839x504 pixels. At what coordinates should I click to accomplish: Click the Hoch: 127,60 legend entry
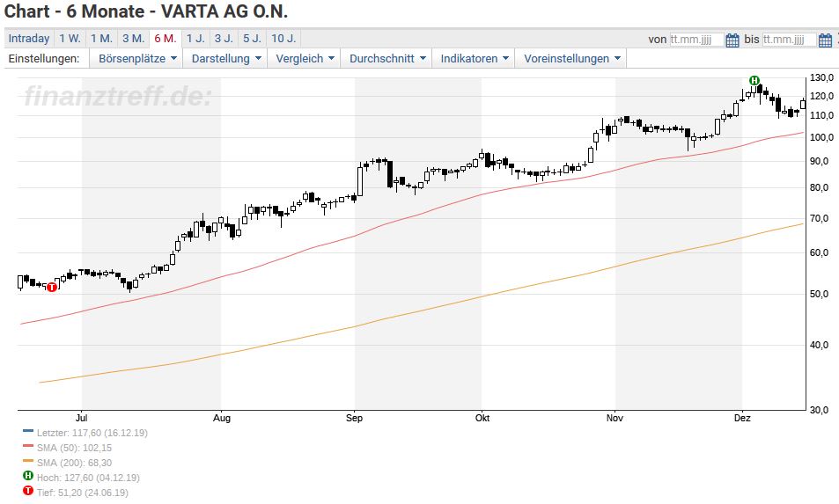tap(88, 478)
